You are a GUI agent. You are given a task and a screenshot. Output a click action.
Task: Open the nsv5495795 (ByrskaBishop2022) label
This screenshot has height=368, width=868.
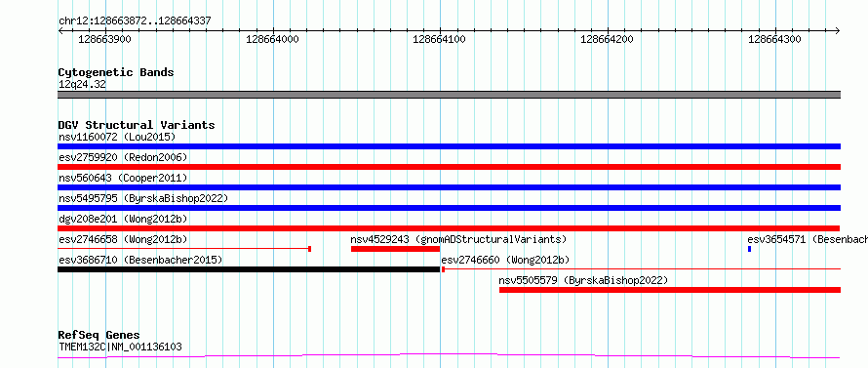click(143, 198)
